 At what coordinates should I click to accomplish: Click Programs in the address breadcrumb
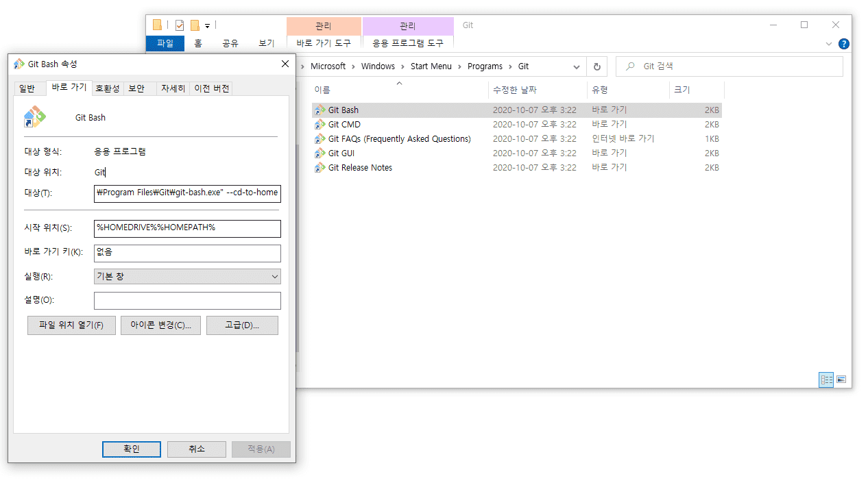(485, 66)
